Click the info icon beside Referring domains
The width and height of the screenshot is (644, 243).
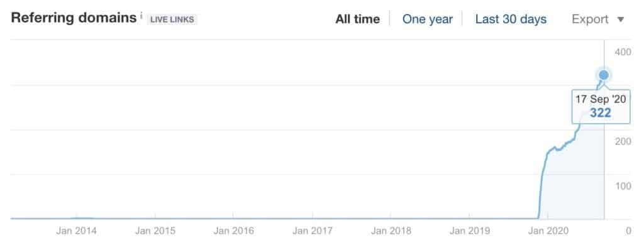[141, 16]
